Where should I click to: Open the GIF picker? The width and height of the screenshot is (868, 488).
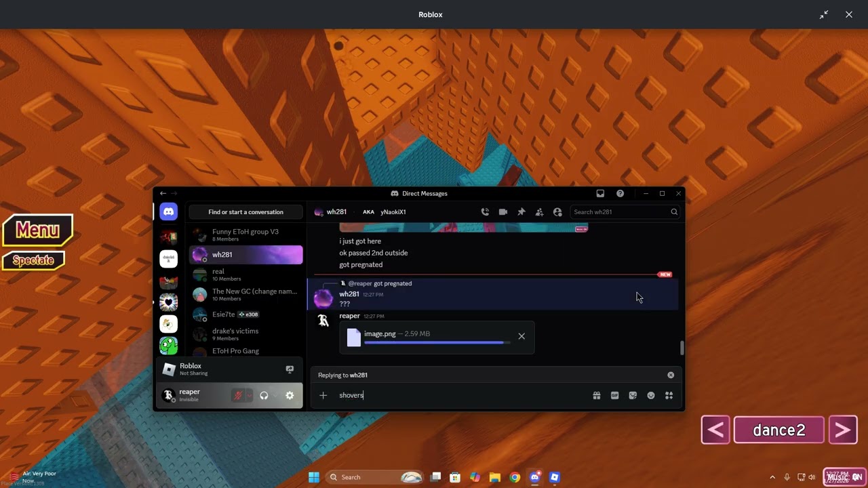615,395
